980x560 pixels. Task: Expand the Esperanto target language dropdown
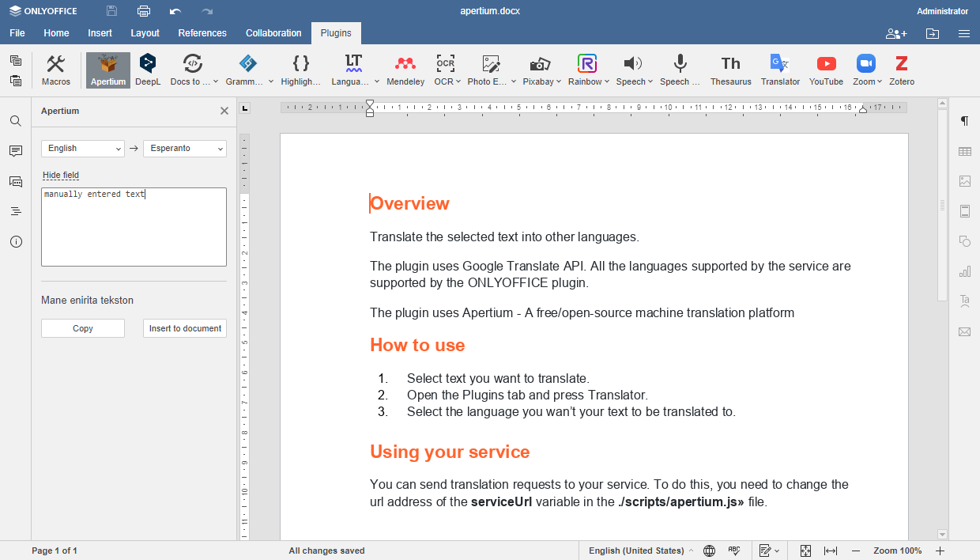(185, 148)
